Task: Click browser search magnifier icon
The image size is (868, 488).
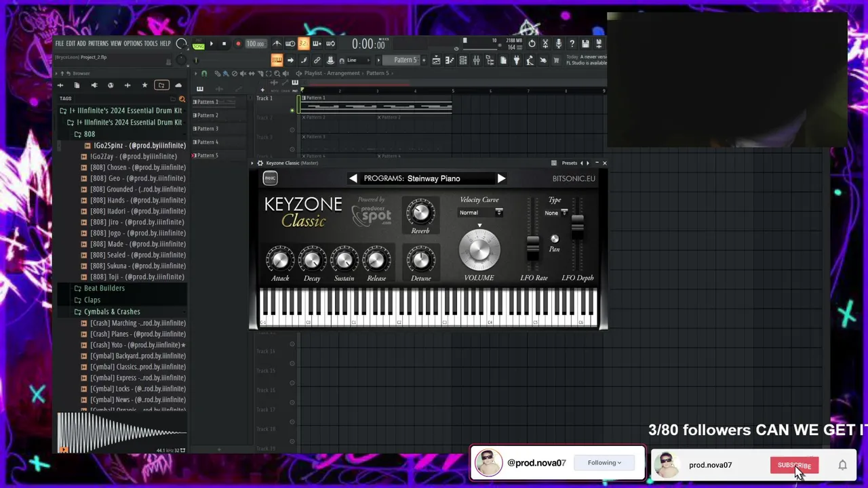Action: coord(182,99)
